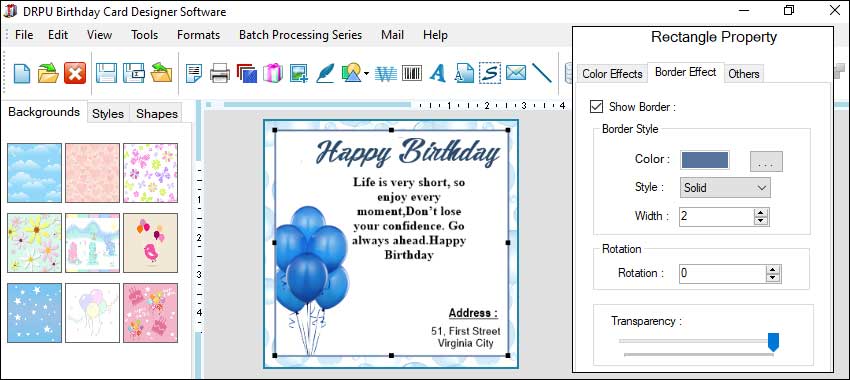Open the View menu
Image resolution: width=850 pixels, height=380 pixels.
(x=99, y=35)
